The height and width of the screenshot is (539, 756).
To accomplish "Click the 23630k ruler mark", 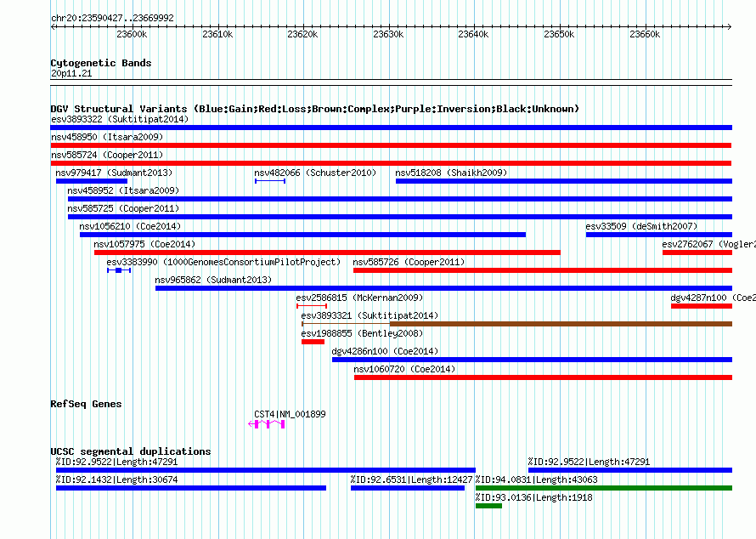I will pyautogui.click(x=388, y=34).
